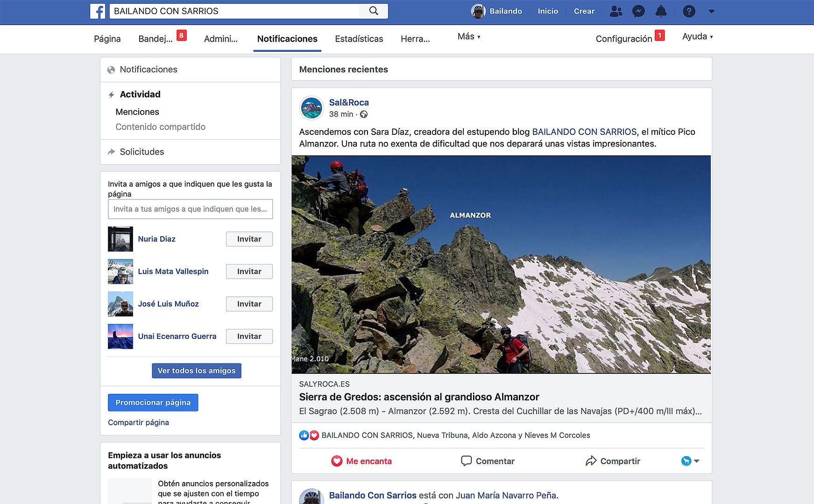The width and height of the screenshot is (814, 504).
Task: Click Unai Ecenarro Guerra profile thumbnail
Action: coord(120,336)
